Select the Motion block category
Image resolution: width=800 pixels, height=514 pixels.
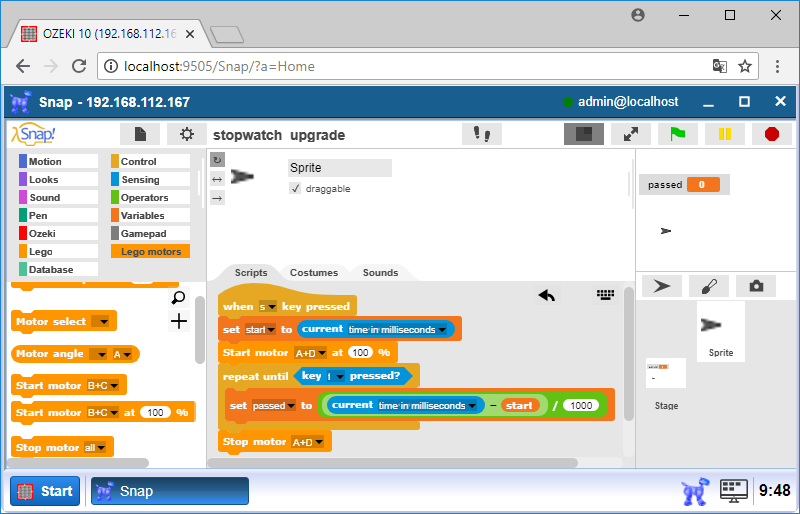58,161
